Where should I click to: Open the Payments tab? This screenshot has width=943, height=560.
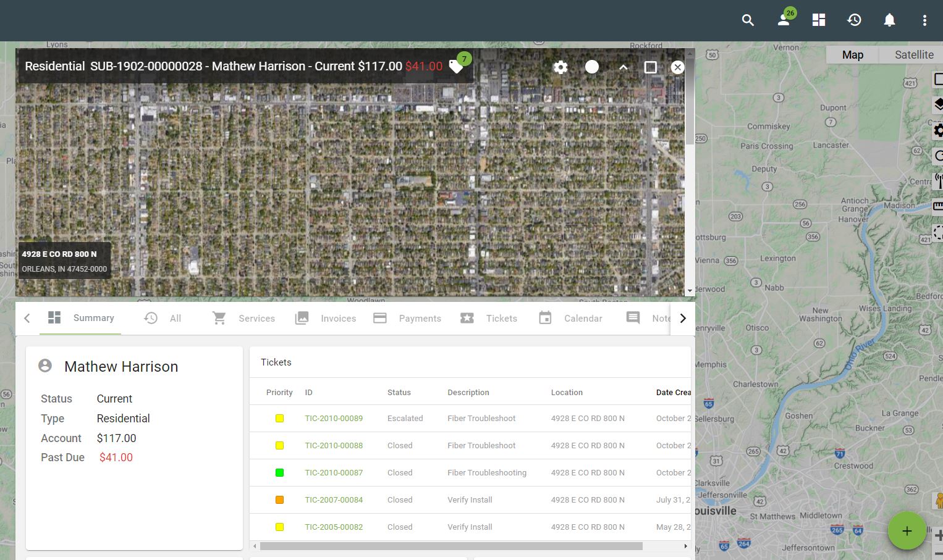(407, 319)
